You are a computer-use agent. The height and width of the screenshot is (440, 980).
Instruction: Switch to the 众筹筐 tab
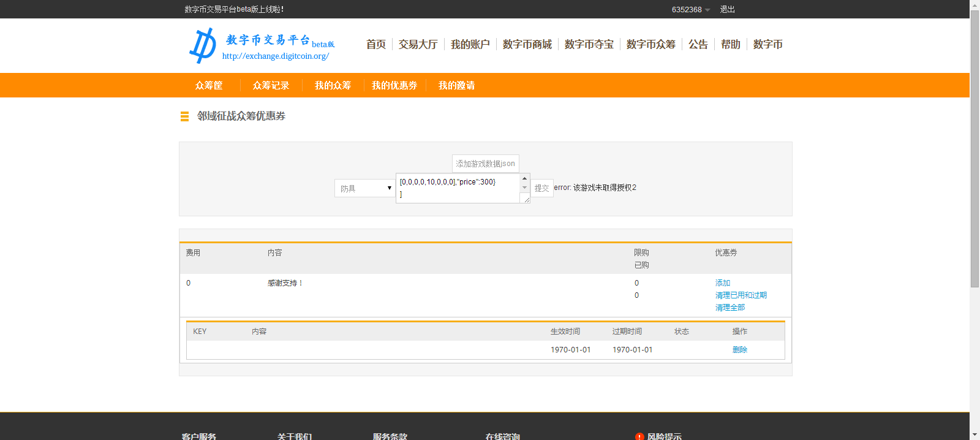(209, 85)
